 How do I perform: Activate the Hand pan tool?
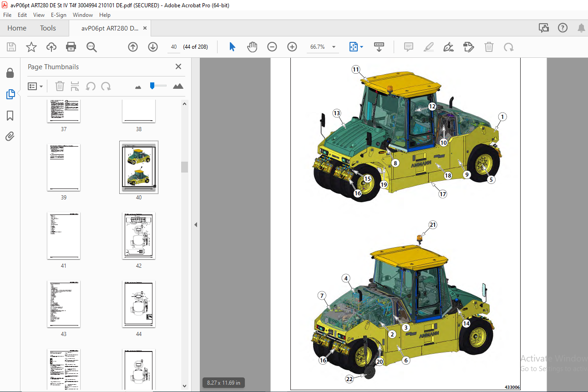tap(252, 47)
